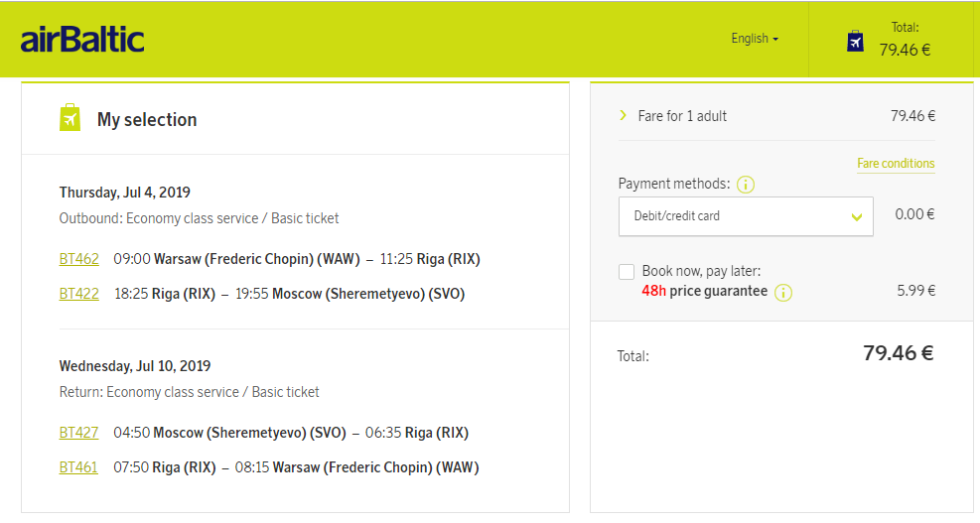This screenshot has height=523, width=980.
Task: Open Debit/credit card payment dropdown
Action: click(x=746, y=216)
